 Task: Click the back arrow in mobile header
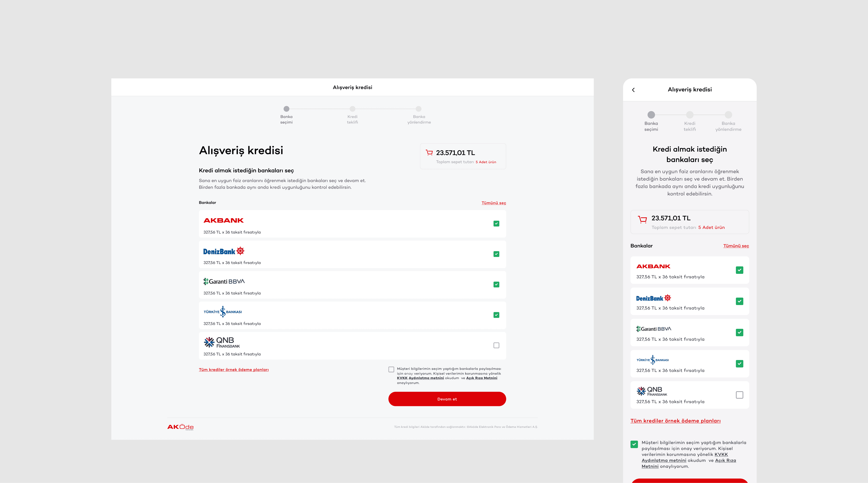coord(633,90)
